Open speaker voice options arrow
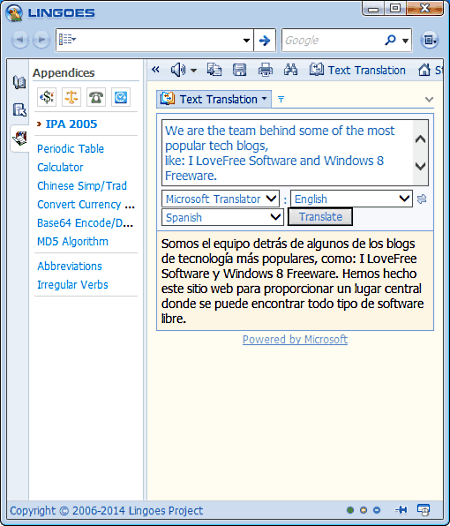 click(194, 70)
